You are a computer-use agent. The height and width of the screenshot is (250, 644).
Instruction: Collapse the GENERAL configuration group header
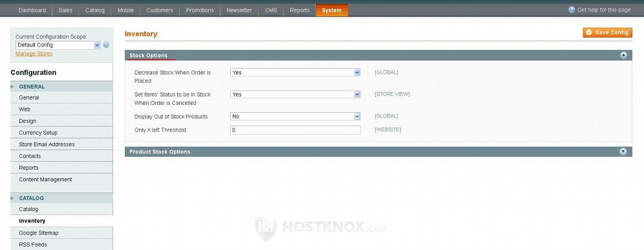(61, 87)
